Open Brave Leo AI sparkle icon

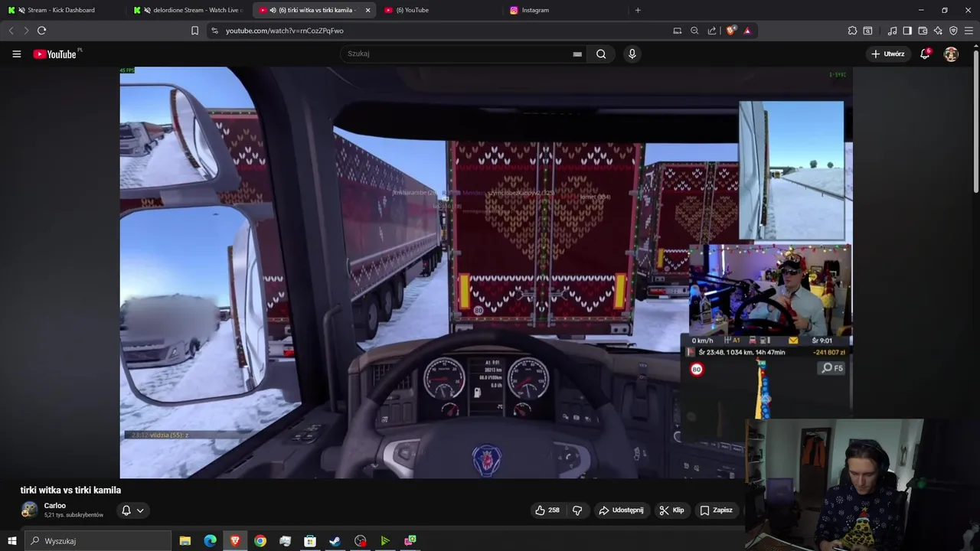coord(938,31)
